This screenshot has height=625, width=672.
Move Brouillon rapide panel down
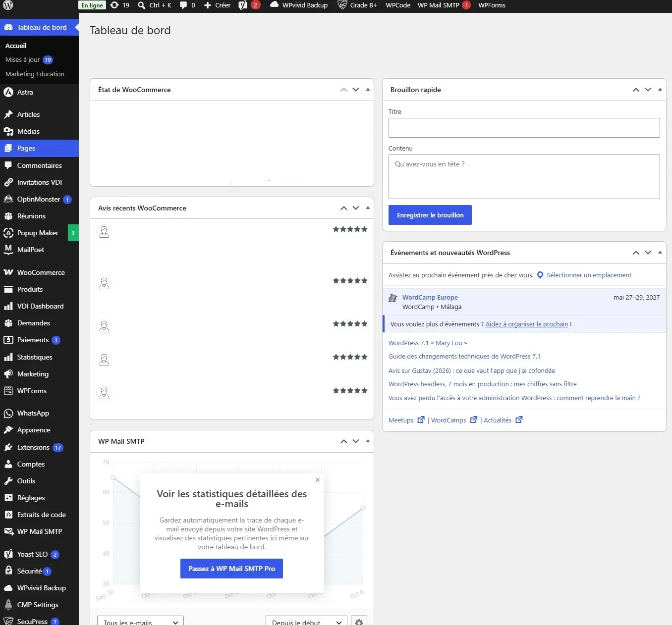648,90
